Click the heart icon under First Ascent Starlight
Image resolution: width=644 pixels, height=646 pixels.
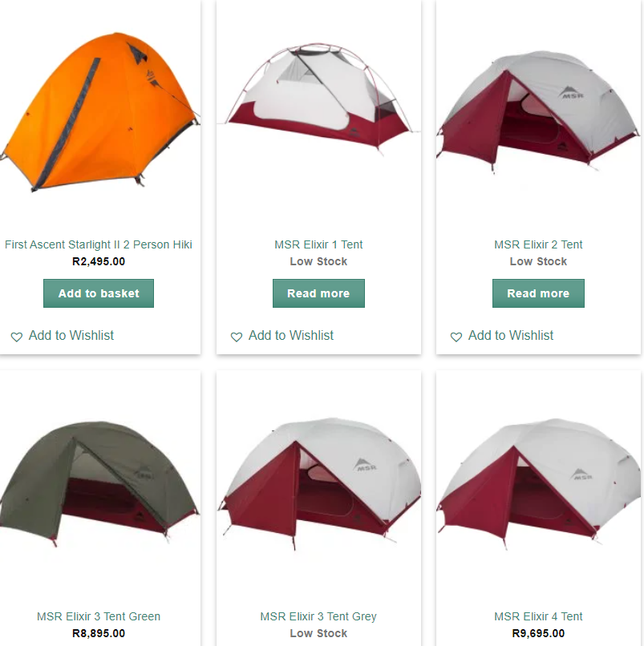point(17,337)
